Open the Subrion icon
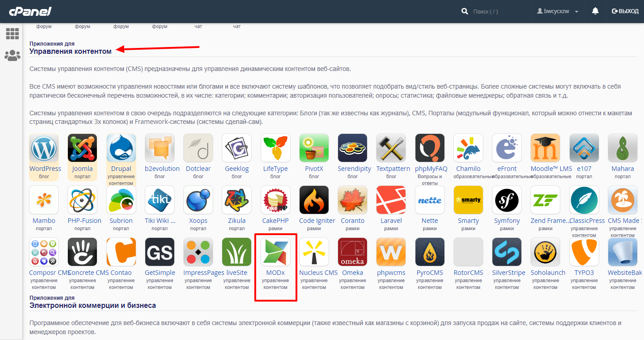Screen dimensions: 644x340 point(121,200)
